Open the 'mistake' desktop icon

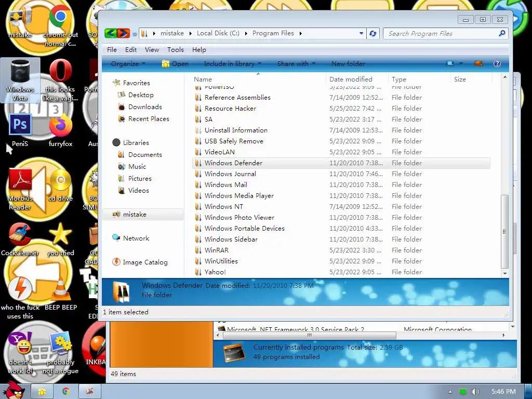point(20,22)
